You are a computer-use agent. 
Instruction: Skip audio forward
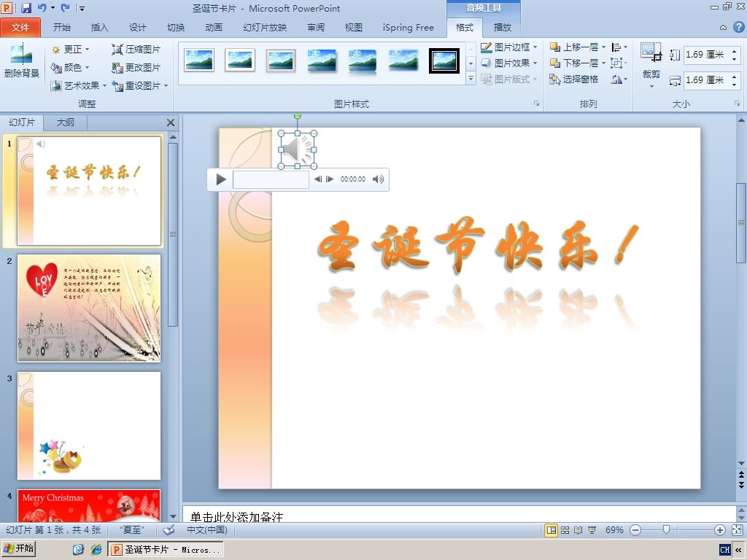(329, 179)
